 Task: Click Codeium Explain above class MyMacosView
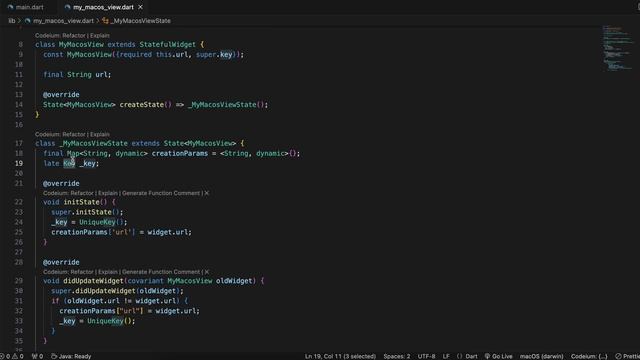pyautogui.click(x=100, y=36)
